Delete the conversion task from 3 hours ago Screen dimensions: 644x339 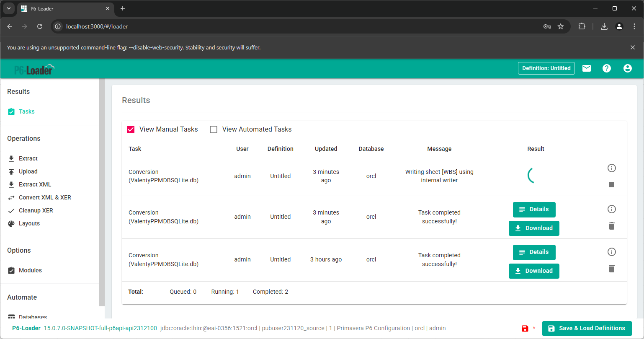(x=612, y=269)
